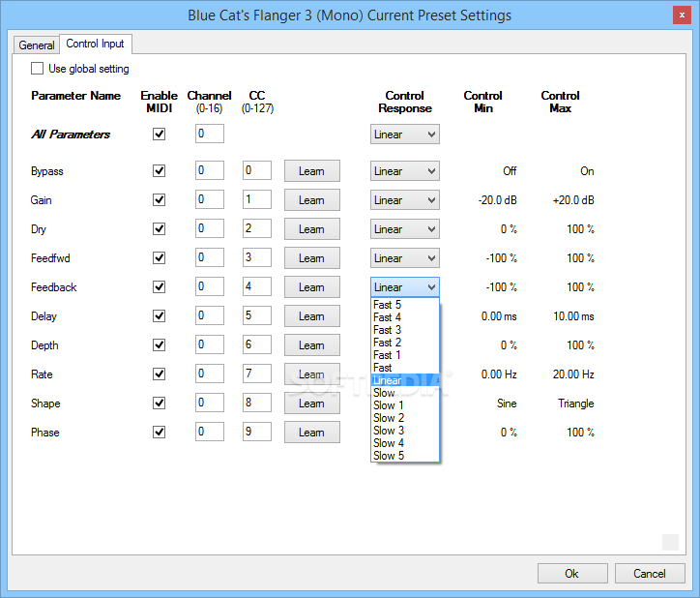Focus Phase CC number field

click(256, 432)
